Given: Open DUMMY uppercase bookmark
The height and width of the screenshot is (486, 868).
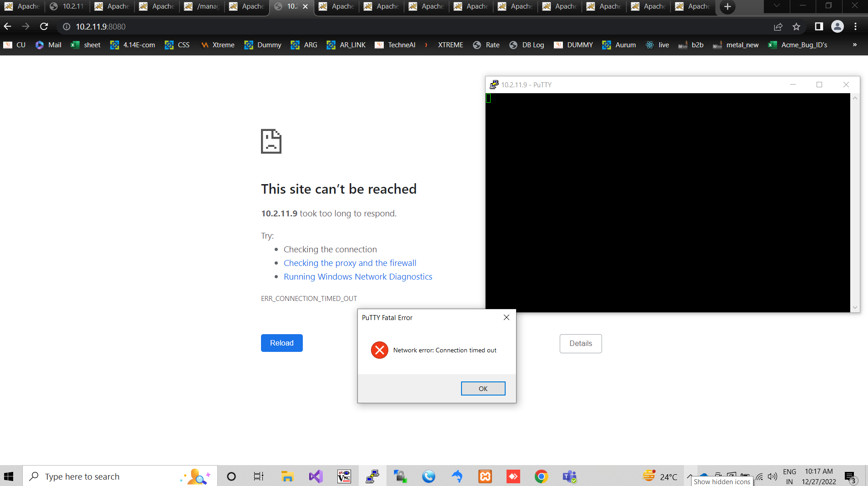Looking at the screenshot, I should 573,45.
